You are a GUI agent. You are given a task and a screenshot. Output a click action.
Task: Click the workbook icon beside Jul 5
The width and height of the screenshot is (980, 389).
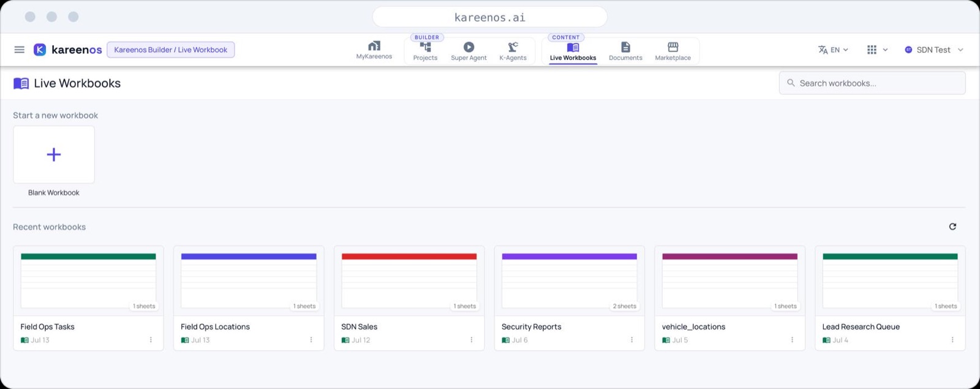666,340
